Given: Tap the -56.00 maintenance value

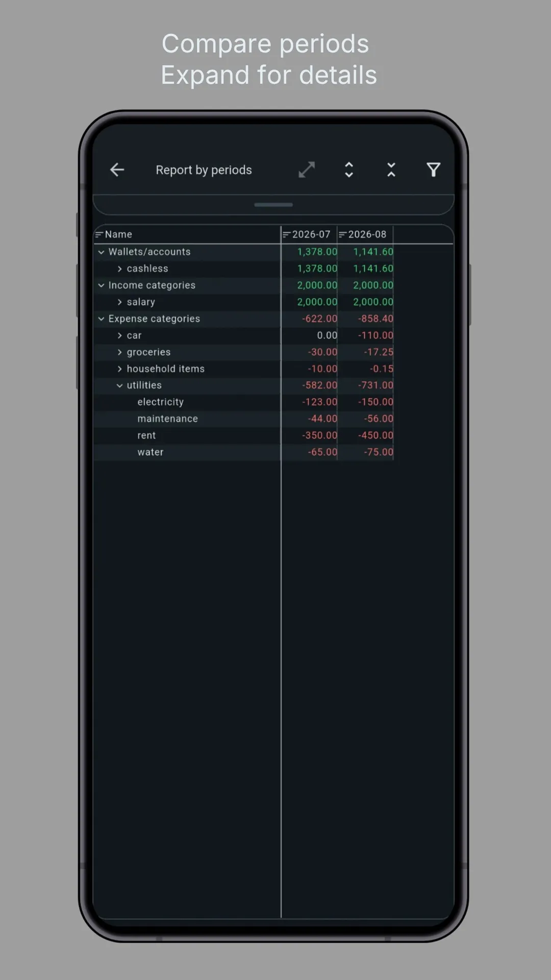Looking at the screenshot, I should [x=379, y=419].
